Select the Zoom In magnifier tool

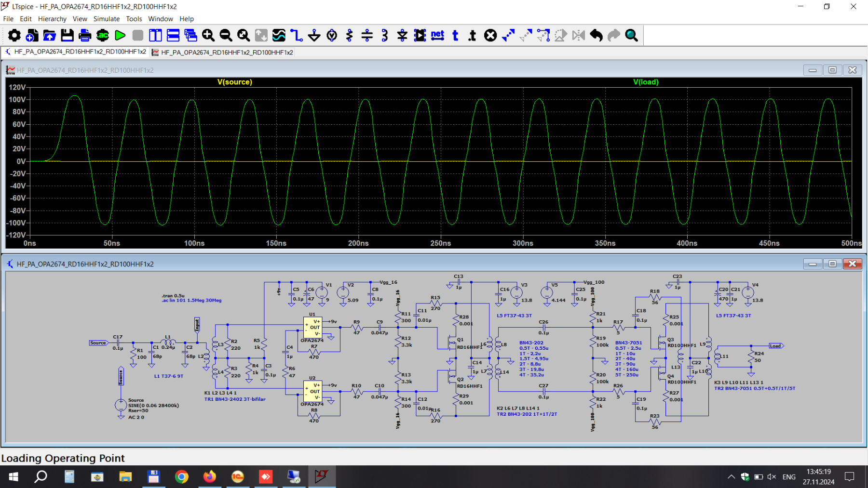[x=208, y=35]
